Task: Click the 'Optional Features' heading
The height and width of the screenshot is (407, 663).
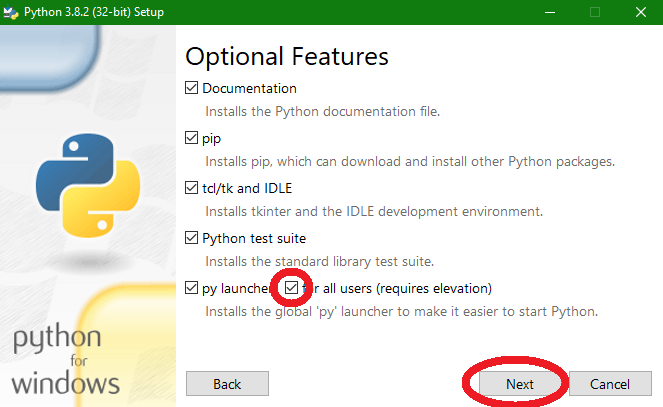Action: 287,57
